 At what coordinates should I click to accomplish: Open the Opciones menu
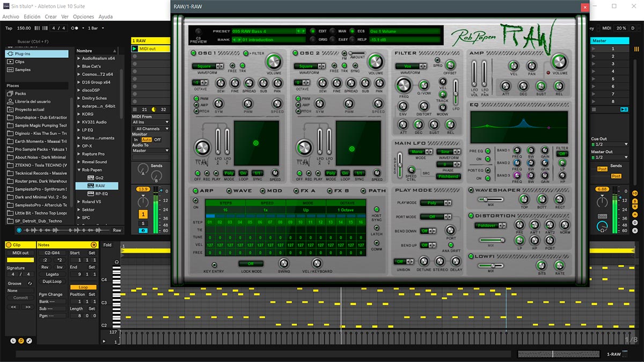(83, 17)
